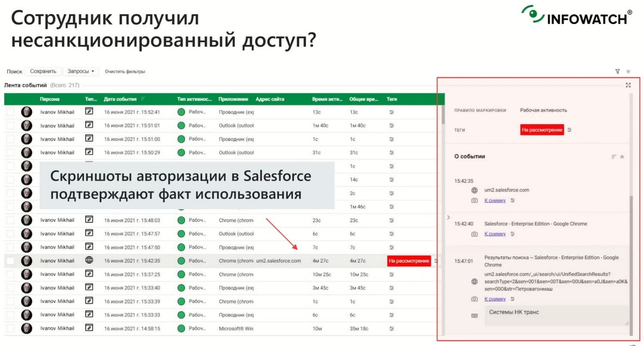644x346 pixels.
Task: Click the activity type icon in the 14:58:15 row
Action: (89, 328)
